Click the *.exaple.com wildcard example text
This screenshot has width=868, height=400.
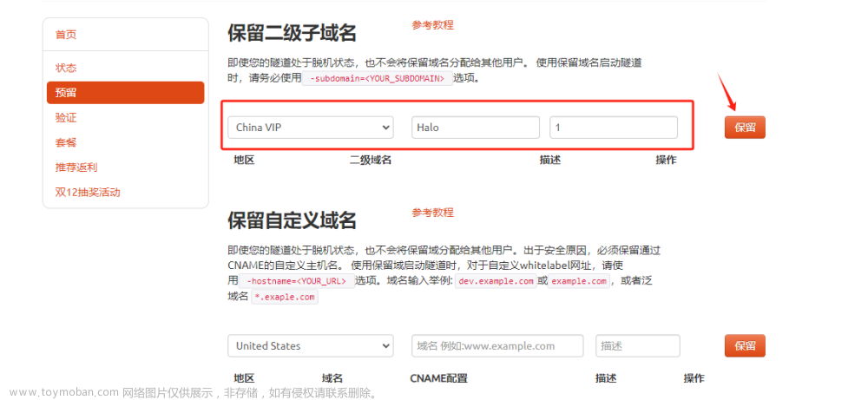pos(285,297)
